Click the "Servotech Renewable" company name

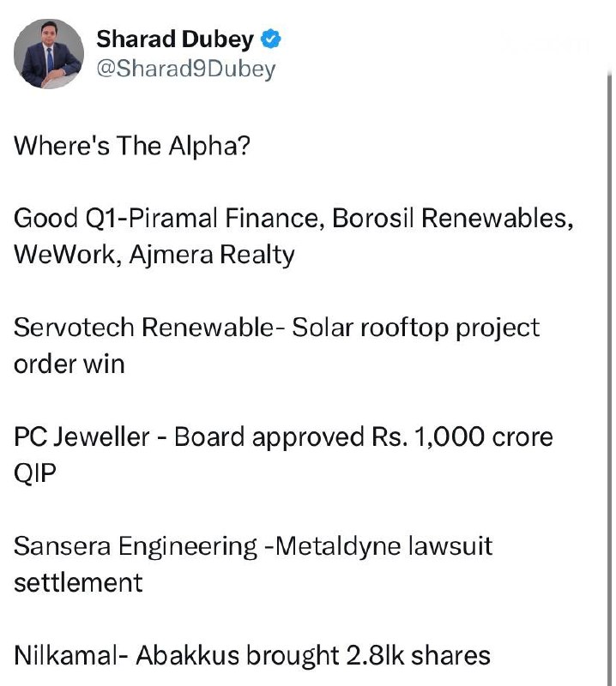(x=143, y=327)
